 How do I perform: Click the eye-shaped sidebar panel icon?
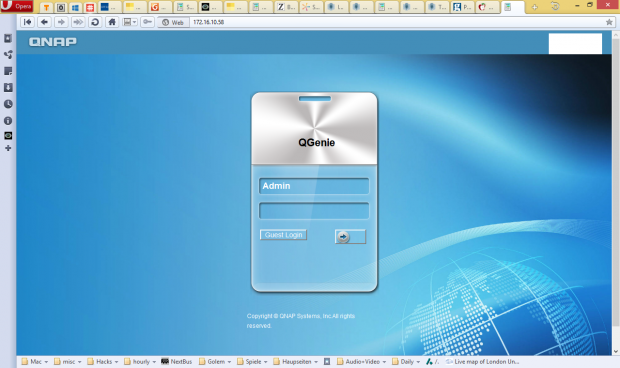click(8, 136)
